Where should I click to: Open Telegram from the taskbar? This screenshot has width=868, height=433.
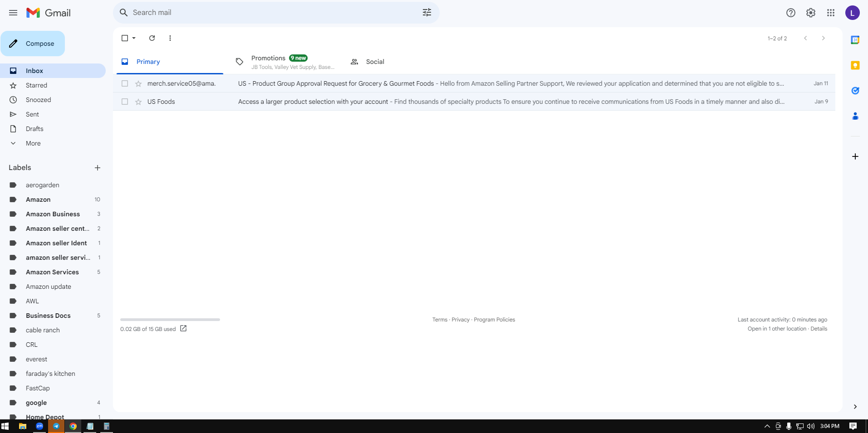tap(56, 426)
